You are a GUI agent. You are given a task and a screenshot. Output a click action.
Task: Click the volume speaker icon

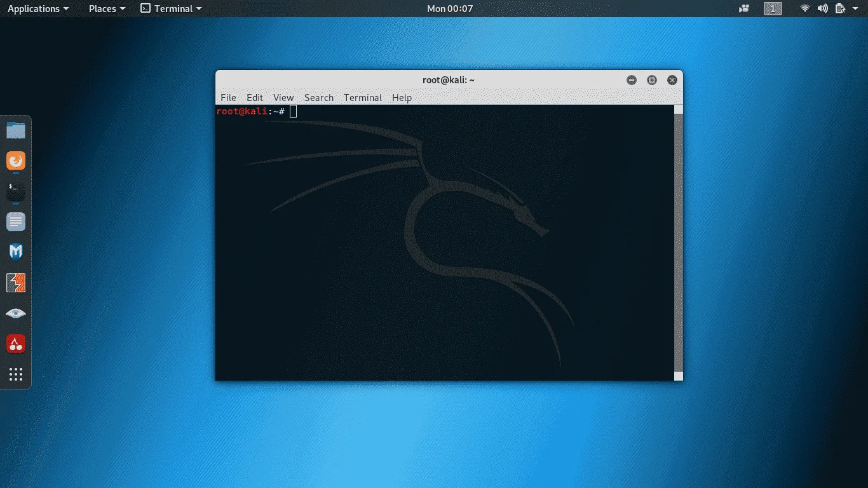(822, 8)
